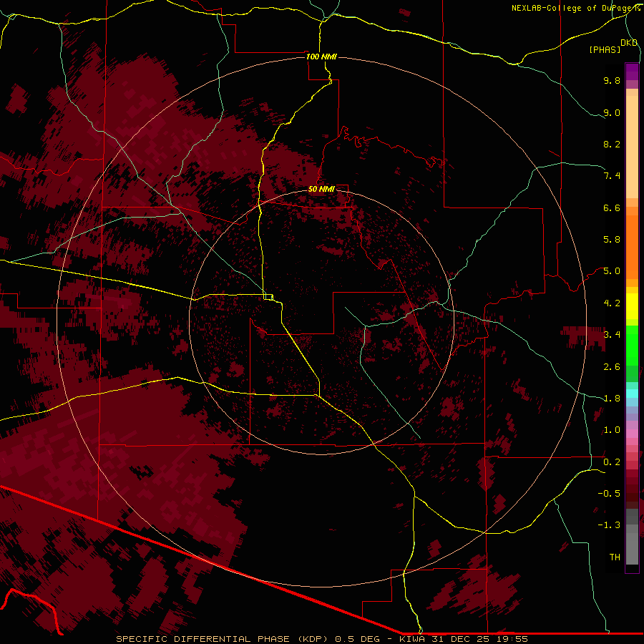Click the pink color bar segment
The width and height of the screenshot is (644, 644).
pos(632,434)
